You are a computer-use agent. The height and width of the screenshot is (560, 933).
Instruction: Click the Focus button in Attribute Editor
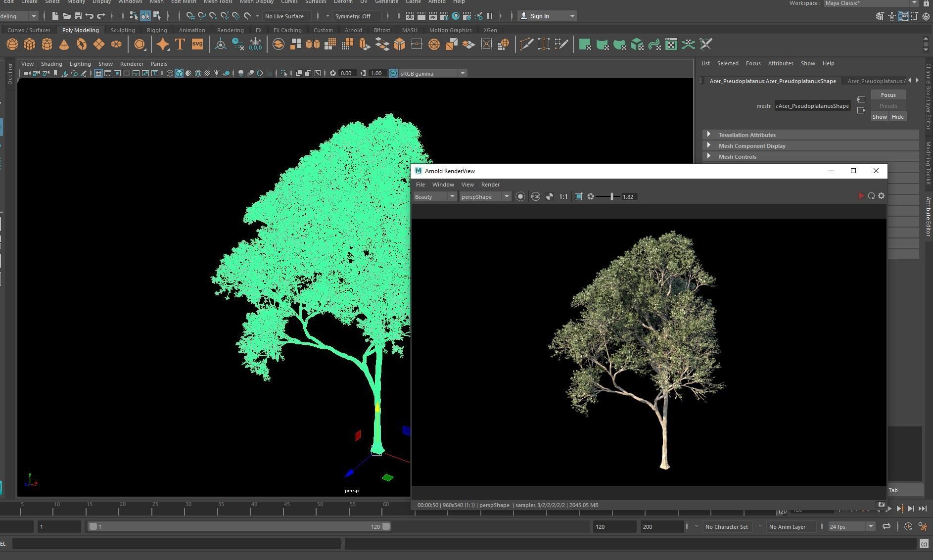(888, 95)
